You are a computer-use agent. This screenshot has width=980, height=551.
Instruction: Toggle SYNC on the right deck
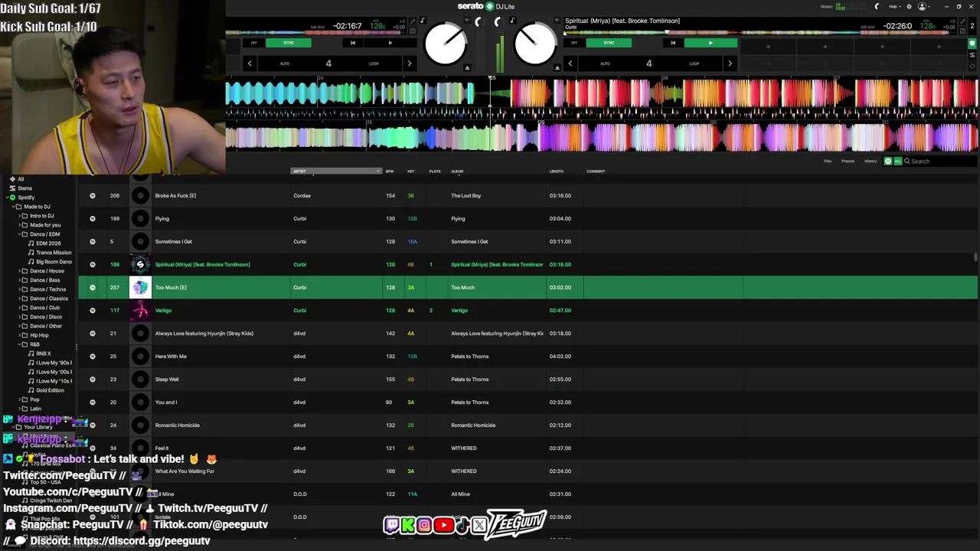click(x=609, y=43)
